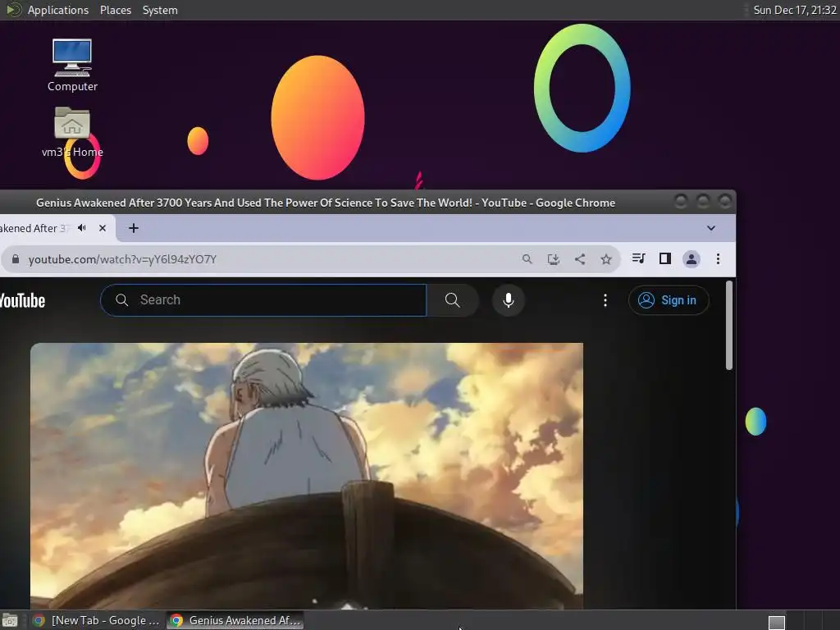Open a new Chrome tab
The width and height of the screenshot is (840, 630).
tap(134, 228)
